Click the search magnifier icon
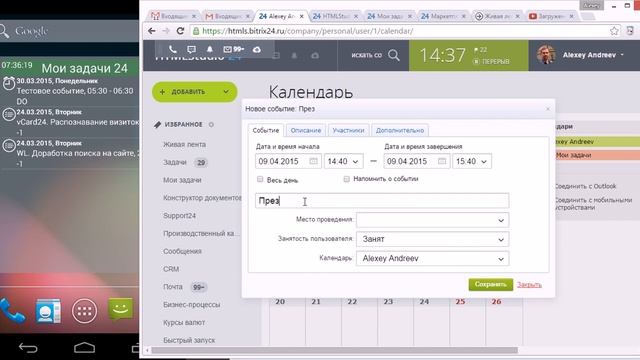Screen dimensions: 640x360 [x=394, y=55]
